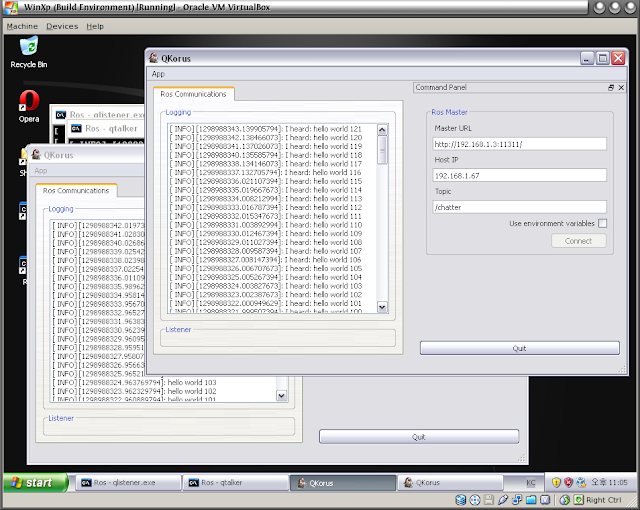Click the taskbar clock showing 11:05

point(609,483)
